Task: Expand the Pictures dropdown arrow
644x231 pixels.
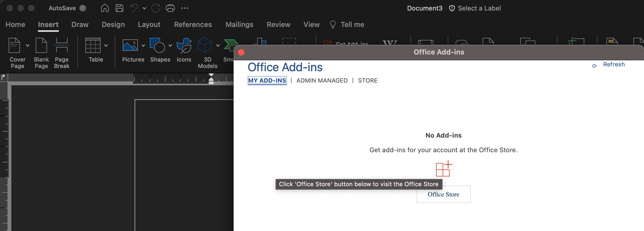Action: pos(143,46)
